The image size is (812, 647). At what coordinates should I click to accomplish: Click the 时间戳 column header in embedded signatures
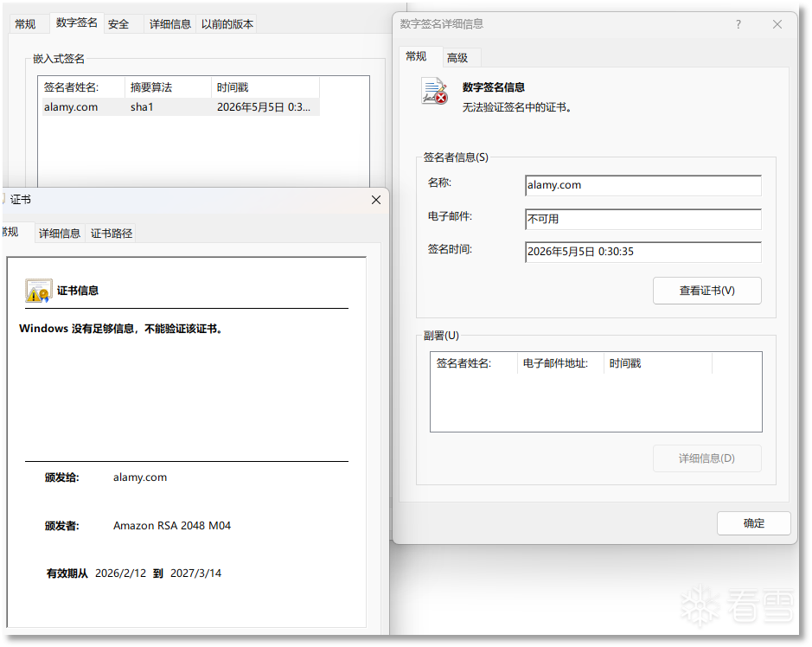point(265,87)
